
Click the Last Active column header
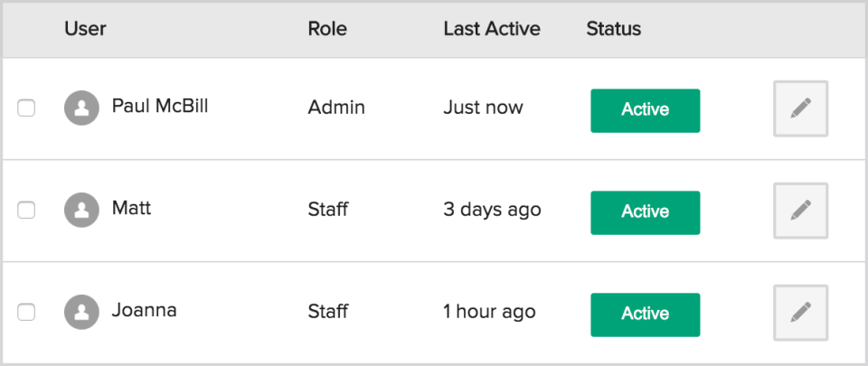pos(491,29)
